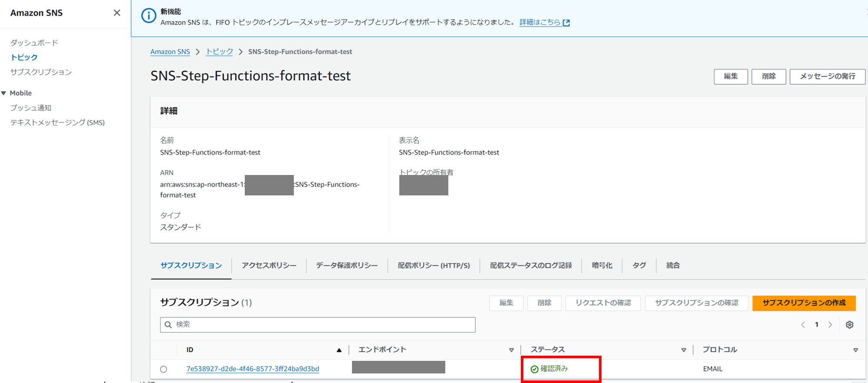Focus the subscription 検索 field
Screen dimensions: 868x383
(318, 325)
